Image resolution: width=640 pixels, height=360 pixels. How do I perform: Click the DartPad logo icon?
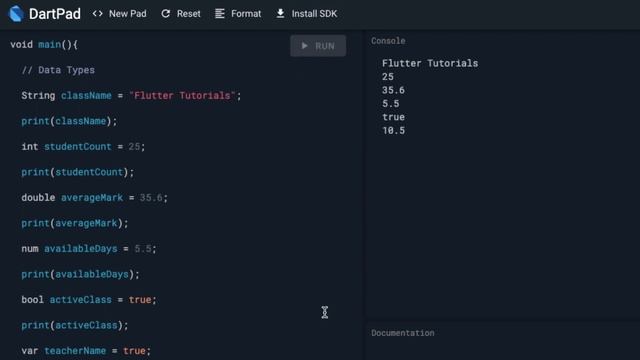(x=16, y=14)
